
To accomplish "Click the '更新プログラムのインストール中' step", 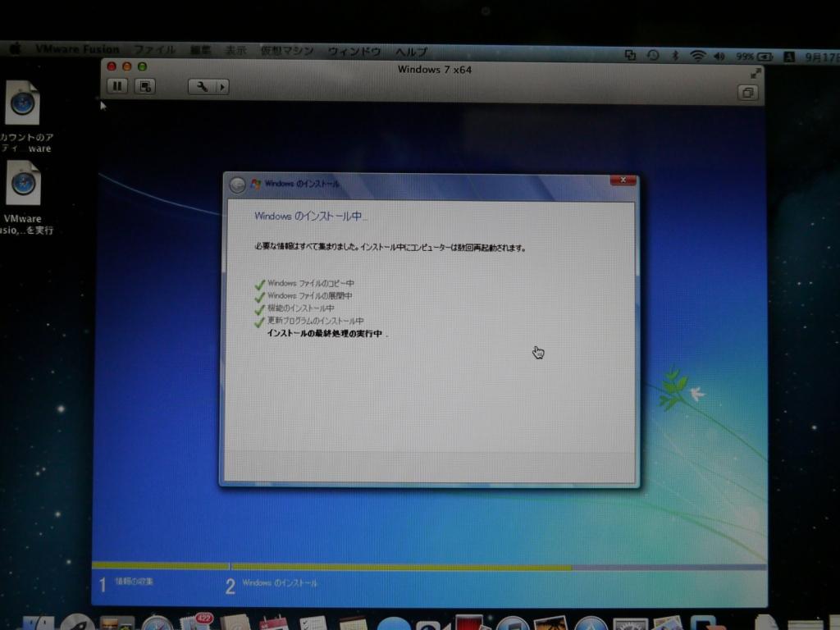I will [316, 321].
